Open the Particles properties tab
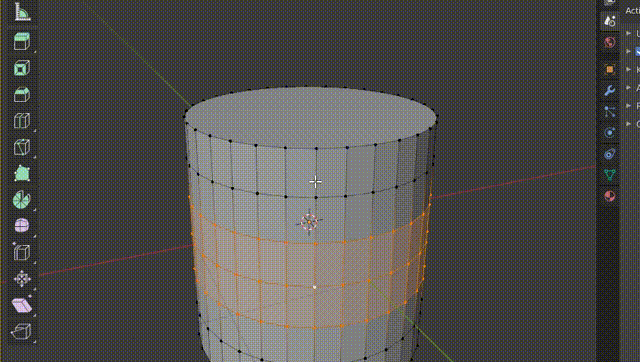 [609, 111]
